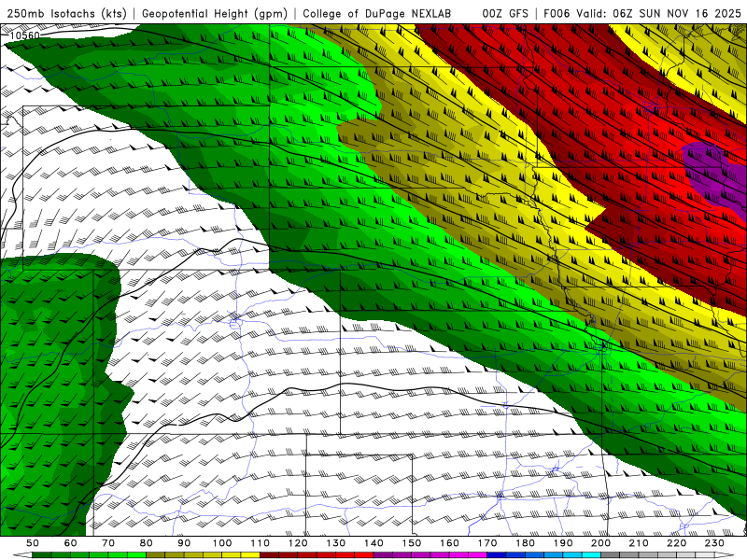
Task: Click the '130' legend value
Action: (336, 543)
